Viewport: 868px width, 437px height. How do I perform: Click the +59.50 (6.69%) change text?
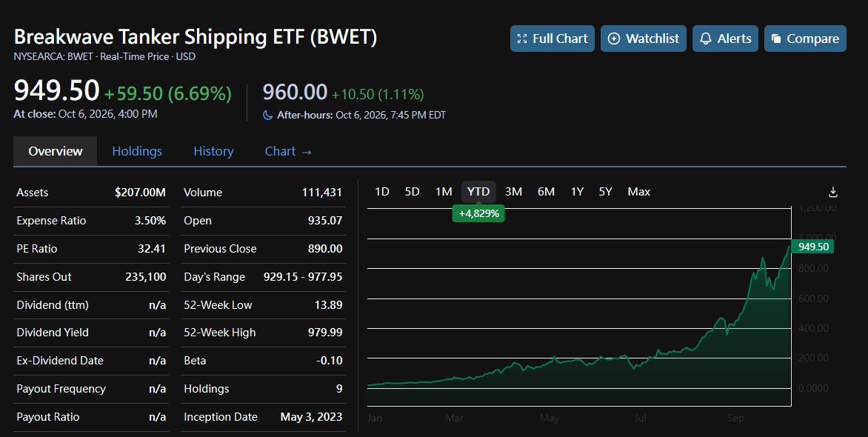click(167, 93)
